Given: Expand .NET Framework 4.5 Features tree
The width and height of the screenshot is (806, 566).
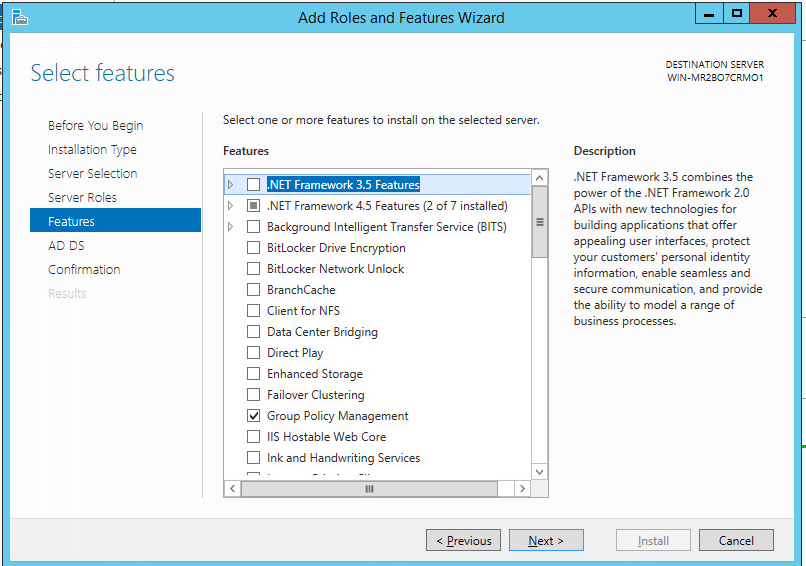Looking at the screenshot, I should (231, 206).
